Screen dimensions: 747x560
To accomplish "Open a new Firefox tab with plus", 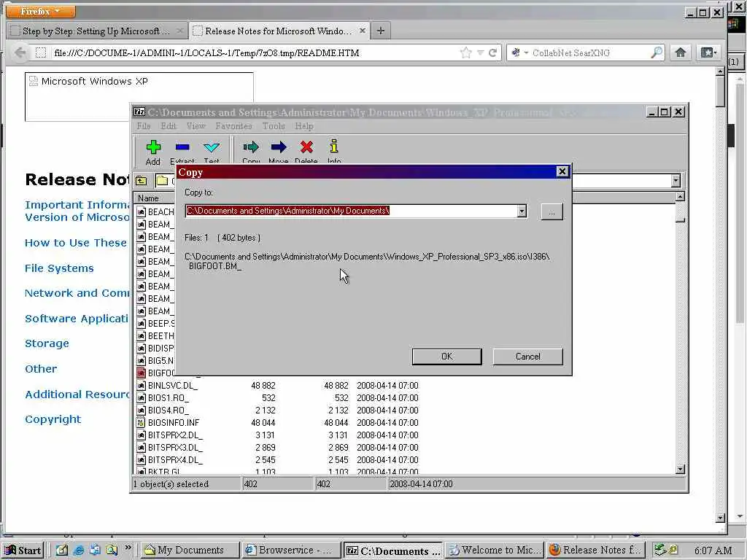I will [380, 31].
